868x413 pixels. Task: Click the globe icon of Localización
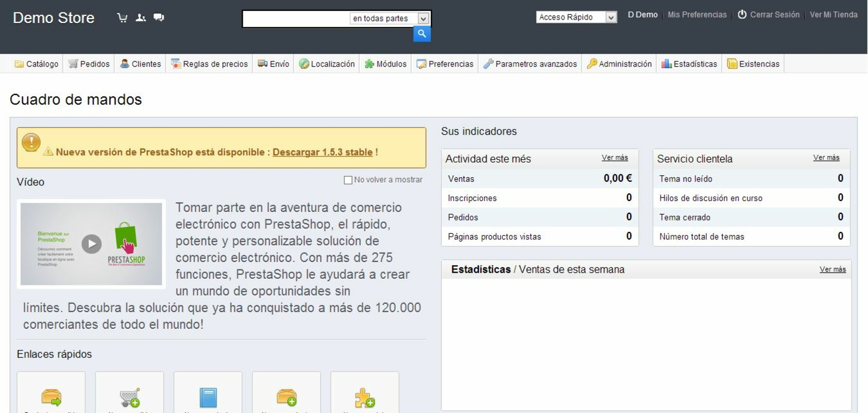[x=304, y=64]
